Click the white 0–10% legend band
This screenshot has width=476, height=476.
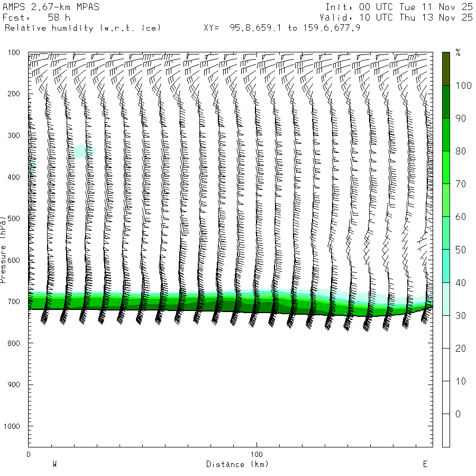(x=446, y=397)
